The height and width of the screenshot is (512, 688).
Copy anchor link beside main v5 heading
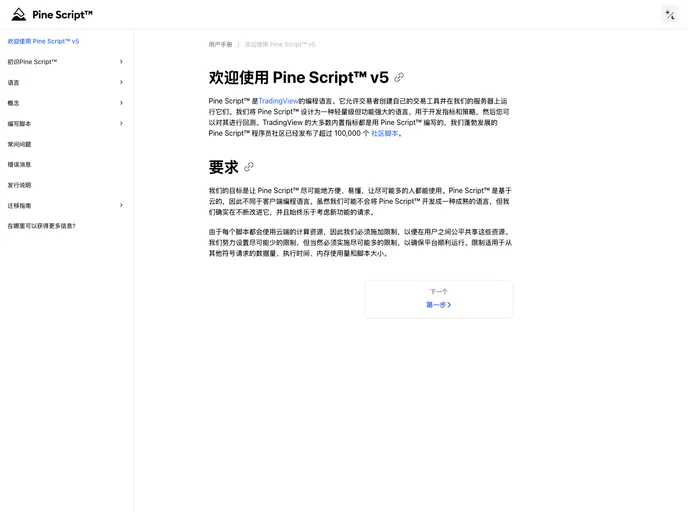(399, 78)
